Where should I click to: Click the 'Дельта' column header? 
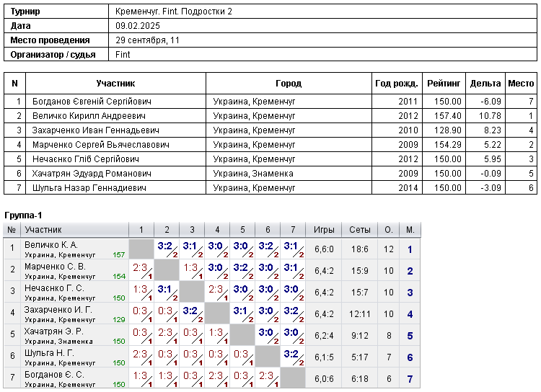(x=485, y=84)
